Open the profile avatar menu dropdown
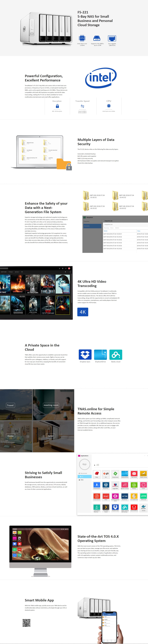This screenshot has height=644, width=148. pos(69,268)
